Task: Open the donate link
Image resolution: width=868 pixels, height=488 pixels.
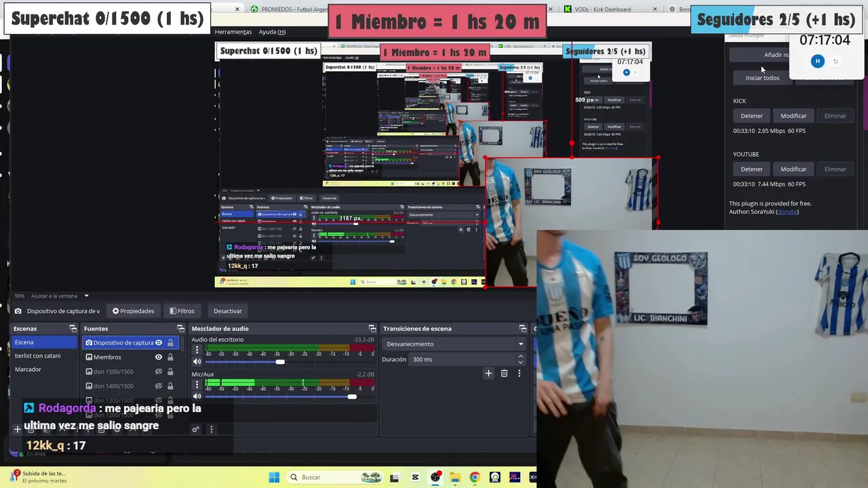Action: (787, 211)
